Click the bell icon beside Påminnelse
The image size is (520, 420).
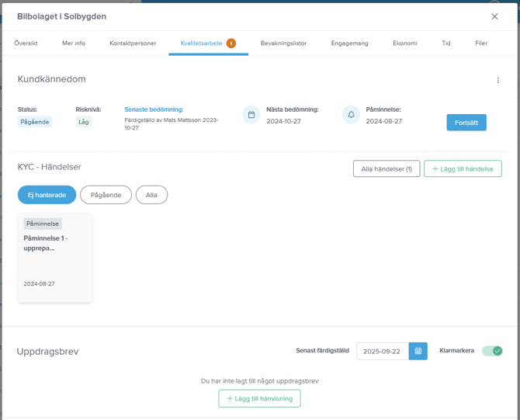(351, 115)
